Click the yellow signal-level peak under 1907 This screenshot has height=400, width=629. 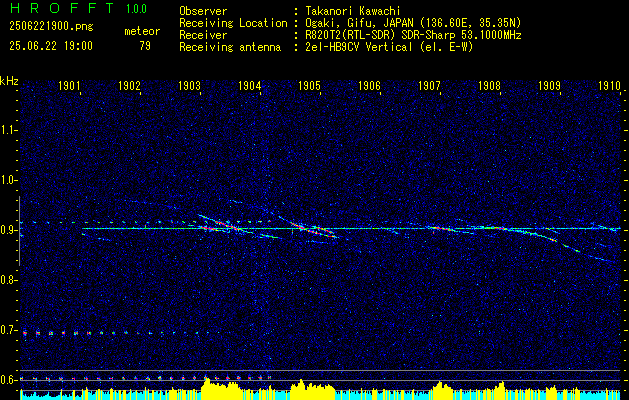(441, 388)
